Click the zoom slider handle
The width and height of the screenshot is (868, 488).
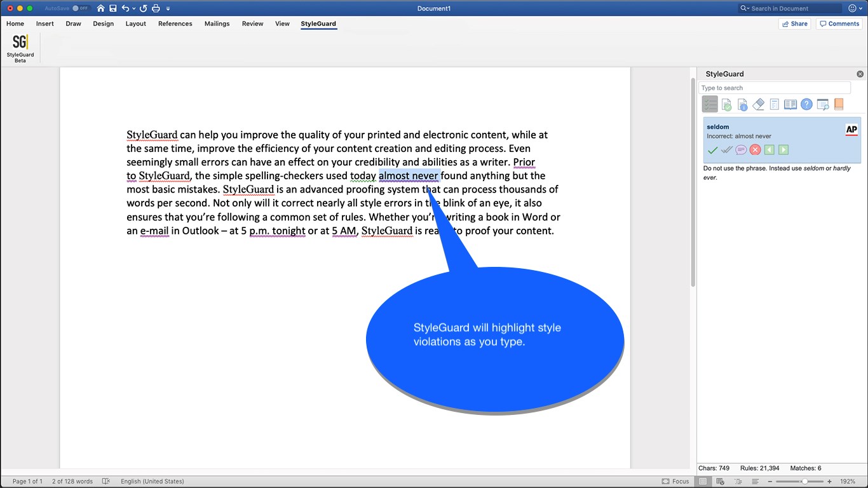pyautogui.click(x=804, y=481)
